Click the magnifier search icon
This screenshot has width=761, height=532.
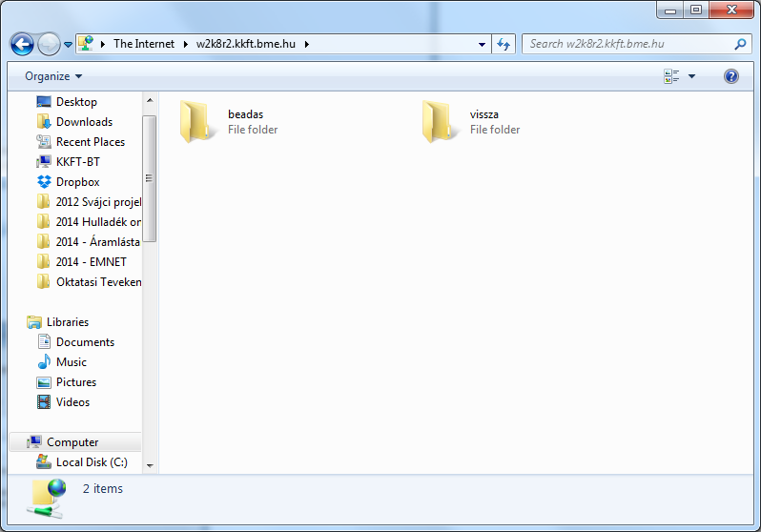[740, 44]
